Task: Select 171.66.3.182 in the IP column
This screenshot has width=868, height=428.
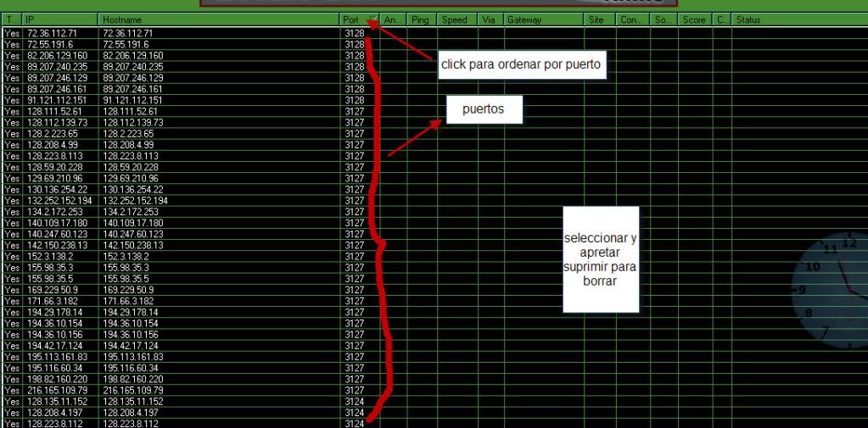Action: (52, 301)
